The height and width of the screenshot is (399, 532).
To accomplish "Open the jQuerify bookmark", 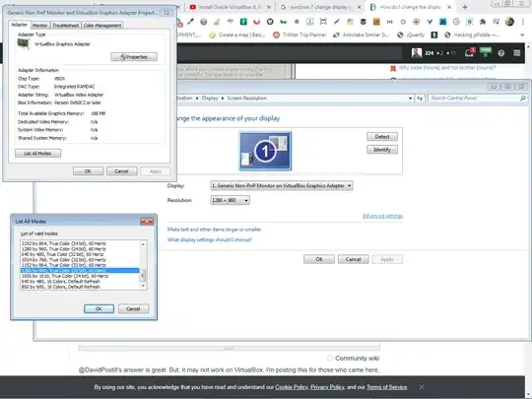I will [411, 34].
